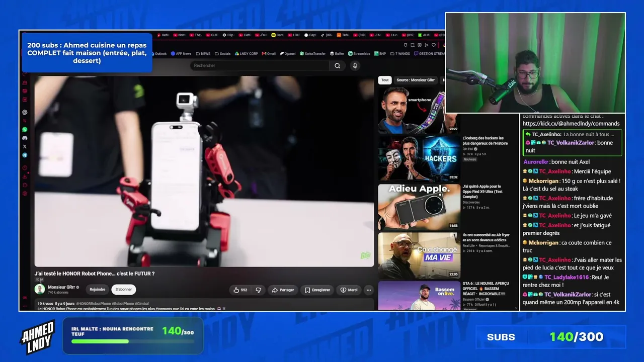This screenshot has width=644, height=362.
Task: Open browser history clock icon in the sidebar
Action: pyautogui.click(x=25, y=168)
